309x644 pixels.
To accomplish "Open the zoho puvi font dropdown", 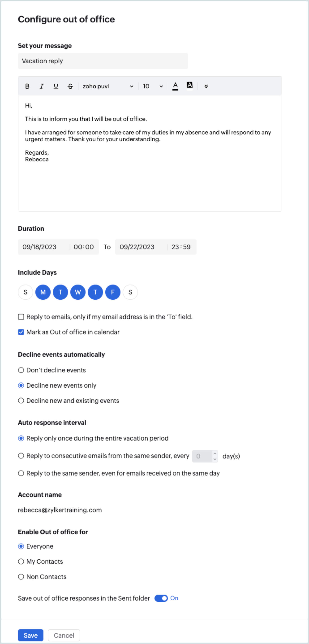I will [x=108, y=86].
